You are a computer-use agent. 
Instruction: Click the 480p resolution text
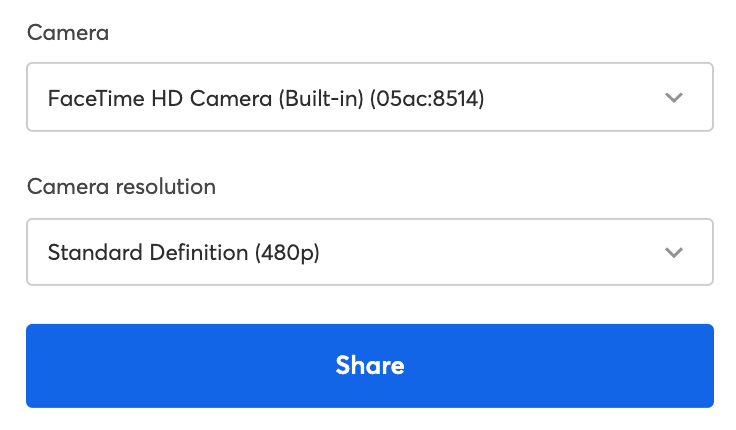point(287,253)
